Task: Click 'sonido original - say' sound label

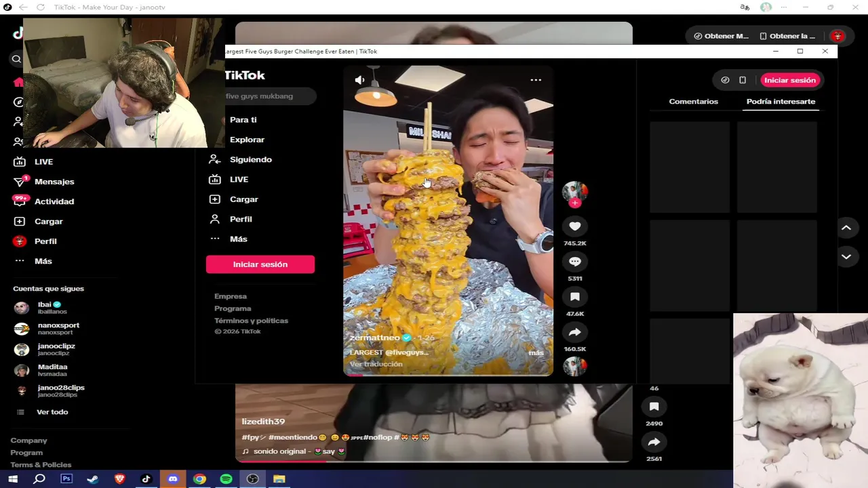Action: pyautogui.click(x=294, y=451)
